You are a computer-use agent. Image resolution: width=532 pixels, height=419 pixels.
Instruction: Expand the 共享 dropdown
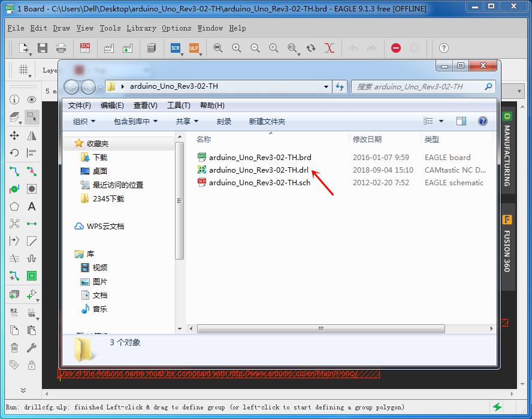[x=187, y=121]
